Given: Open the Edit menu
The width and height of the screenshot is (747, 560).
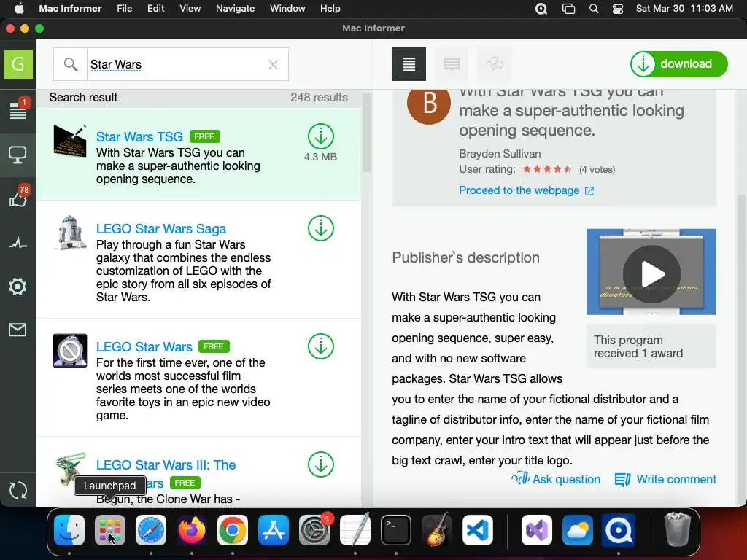Looking at the screenshot, I should coord(156,9).
